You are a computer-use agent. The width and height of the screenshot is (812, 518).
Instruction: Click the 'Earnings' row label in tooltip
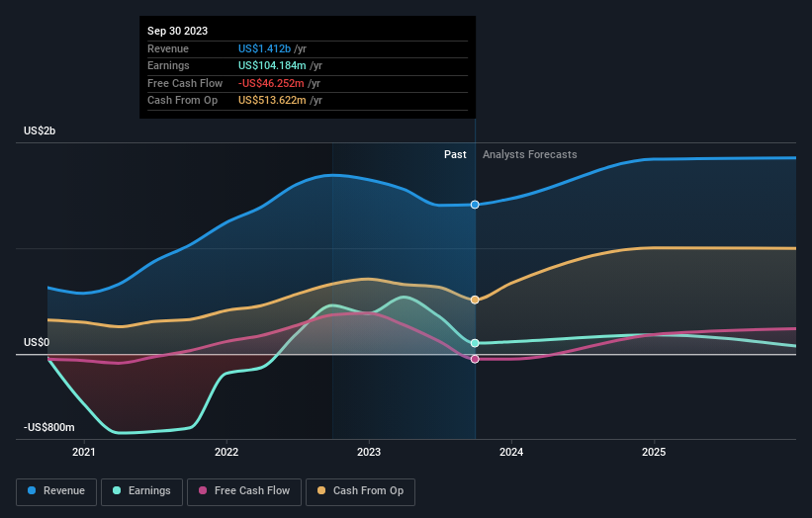tap(168, 65)
